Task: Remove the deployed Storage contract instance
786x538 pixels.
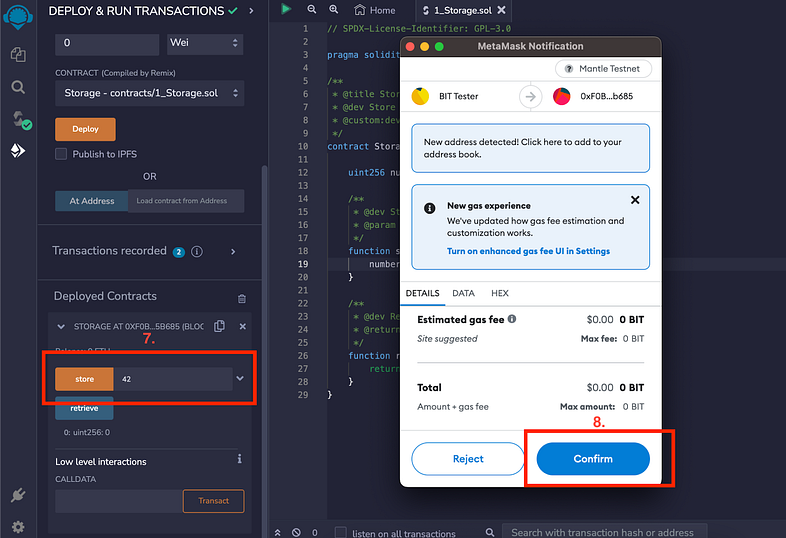Action: point(243,326)
